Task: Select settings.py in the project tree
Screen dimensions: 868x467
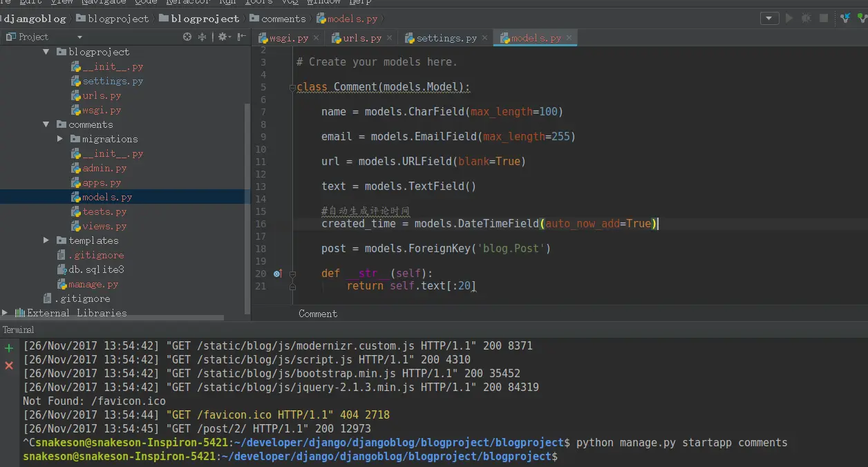Action: pyautogui.click(x=113, y=81)
